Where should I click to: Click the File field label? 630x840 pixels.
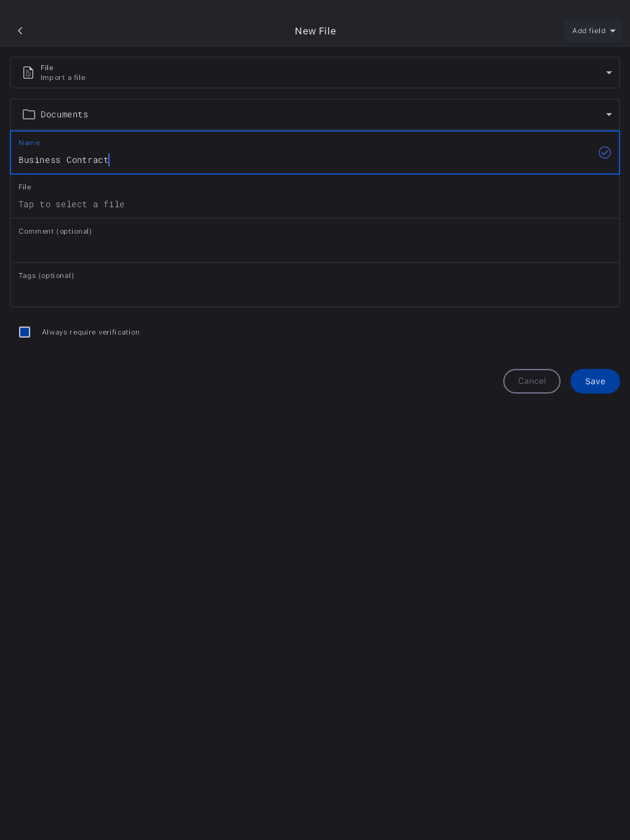point(25,187)
